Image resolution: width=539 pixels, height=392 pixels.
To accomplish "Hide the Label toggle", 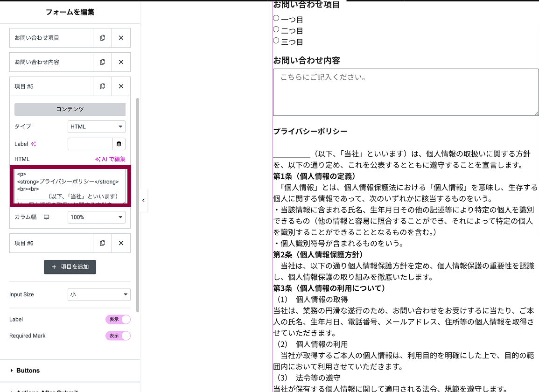I will [118, 319].
